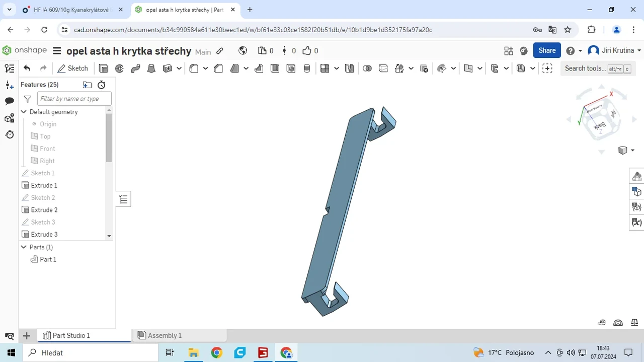Select the Revolve tool
Screen dimensions: 644x362
119,68
